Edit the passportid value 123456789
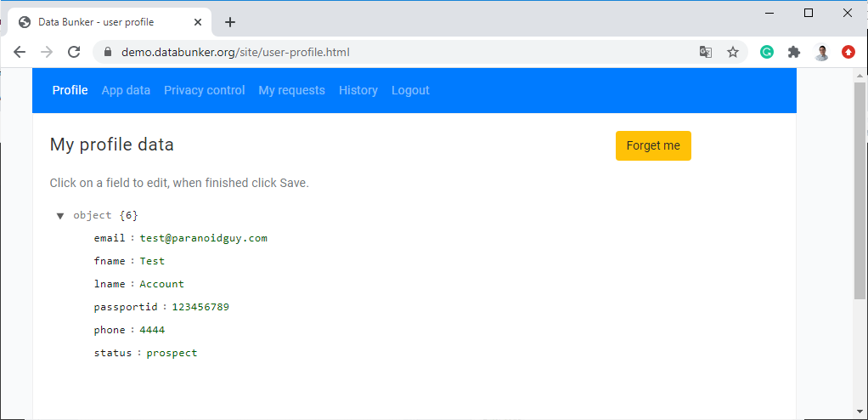This screenshot has height=420, width=868. pyautogui.click(x=200, y=307)
